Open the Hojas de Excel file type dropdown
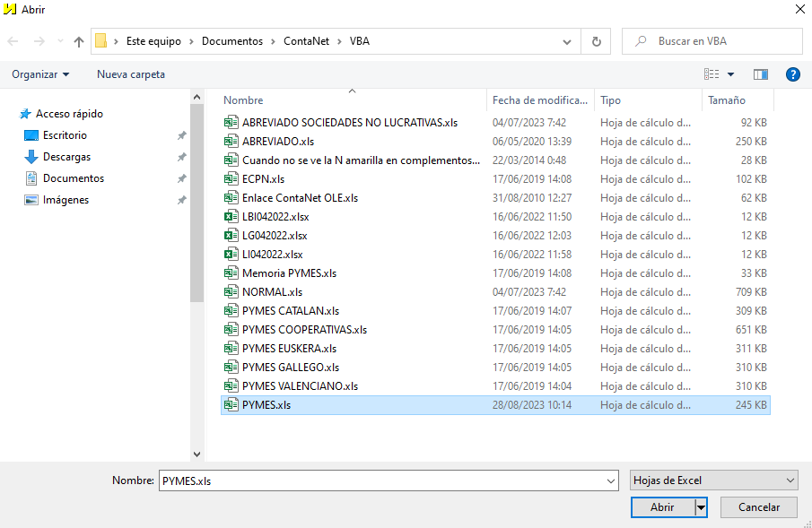The height and width of the screenshot is (528, 812). (713, 480)
